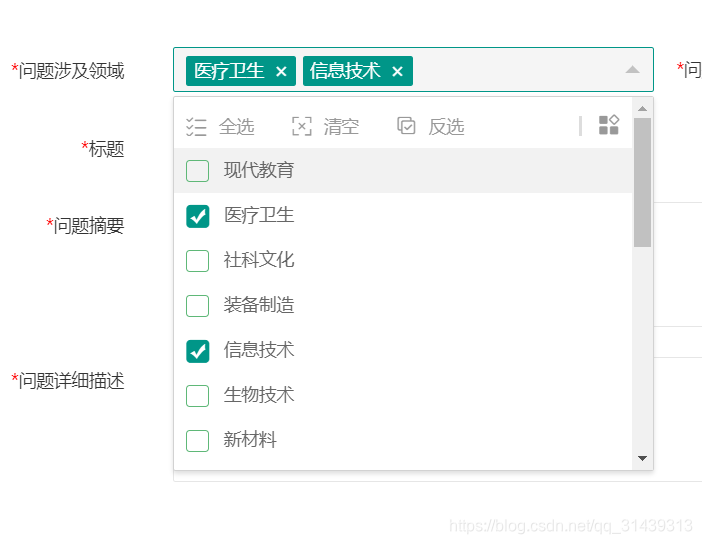
Task: Check the 社科文化 checkbox
Action: [x=197, y=261]
